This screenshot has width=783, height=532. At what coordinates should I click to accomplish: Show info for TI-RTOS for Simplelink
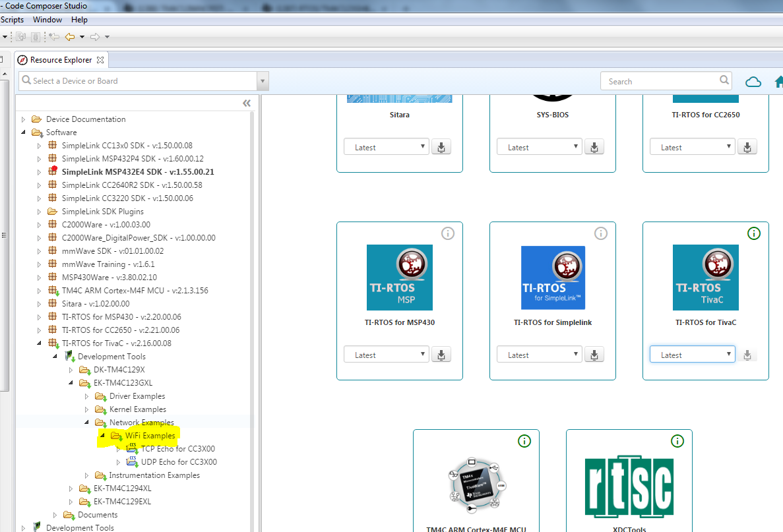point(601,233)
